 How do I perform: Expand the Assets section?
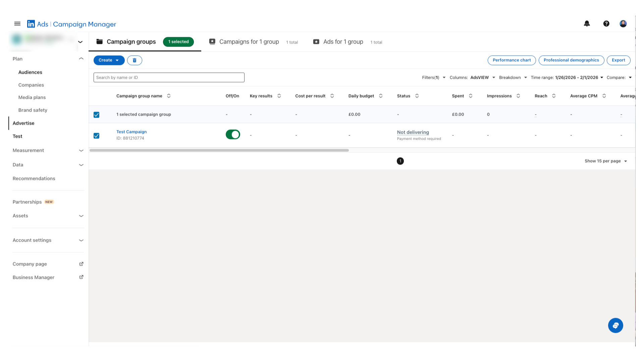tap(81, 216)
